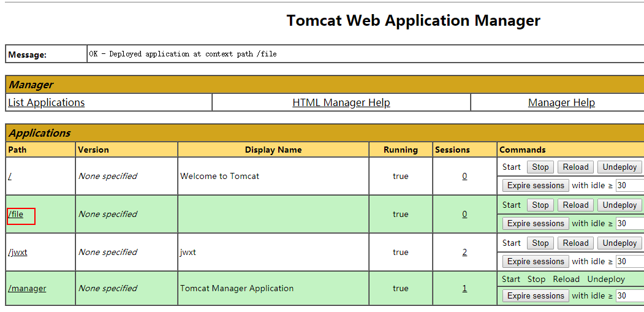
Task: Focus idle minutes field in /jwxt row
Action: coord(630,262)
